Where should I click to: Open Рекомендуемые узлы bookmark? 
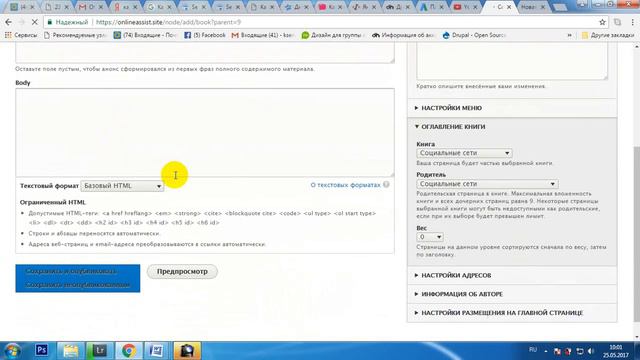75,36
